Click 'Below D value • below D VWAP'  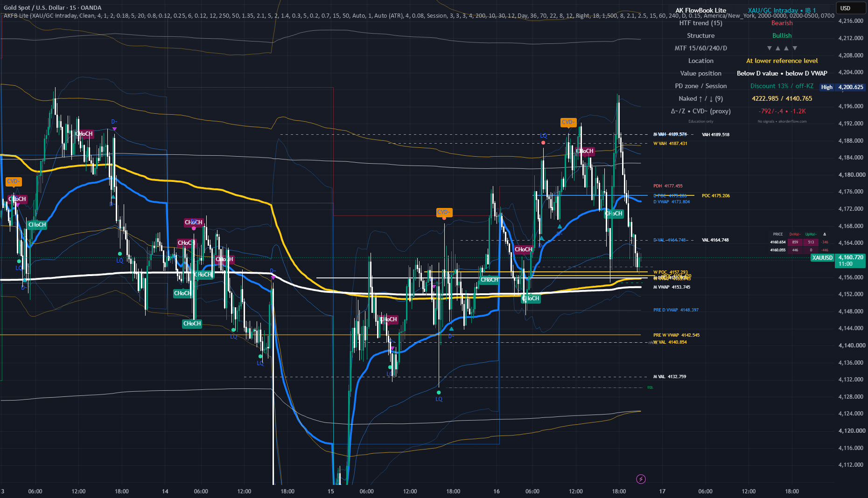click(782, 73)
